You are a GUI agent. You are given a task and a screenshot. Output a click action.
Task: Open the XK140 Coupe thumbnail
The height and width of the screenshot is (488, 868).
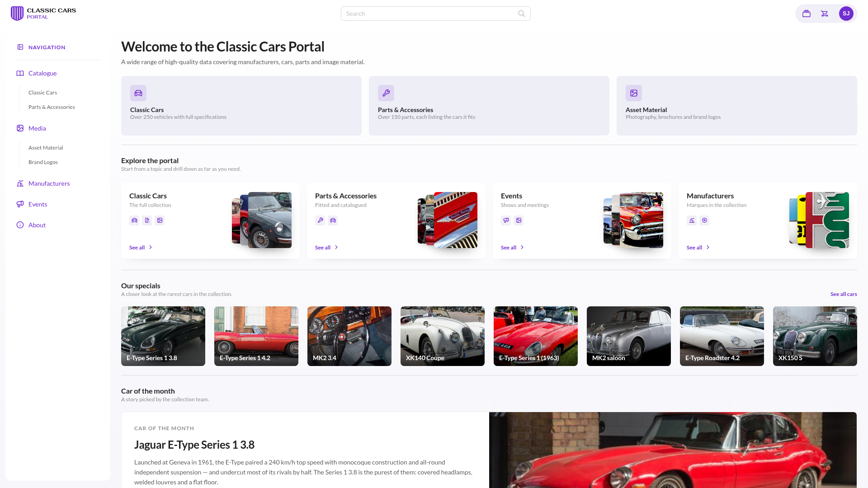(x=443, y=336)
